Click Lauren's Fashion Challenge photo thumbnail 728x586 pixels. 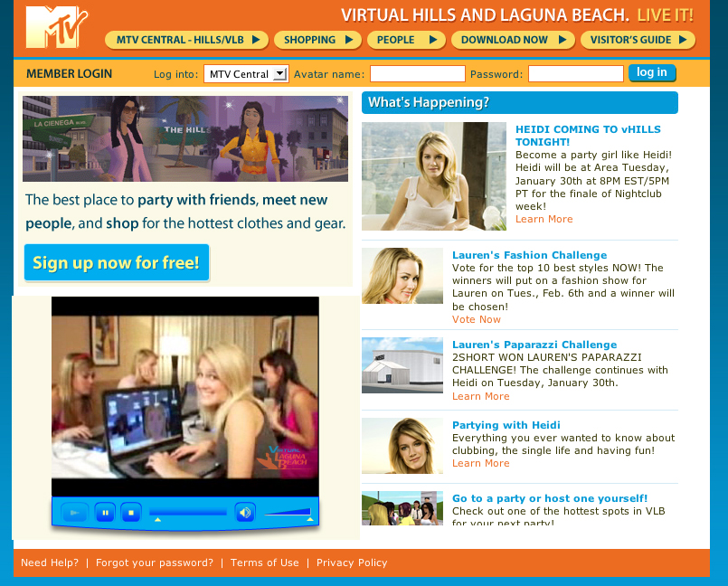[402, 275]
